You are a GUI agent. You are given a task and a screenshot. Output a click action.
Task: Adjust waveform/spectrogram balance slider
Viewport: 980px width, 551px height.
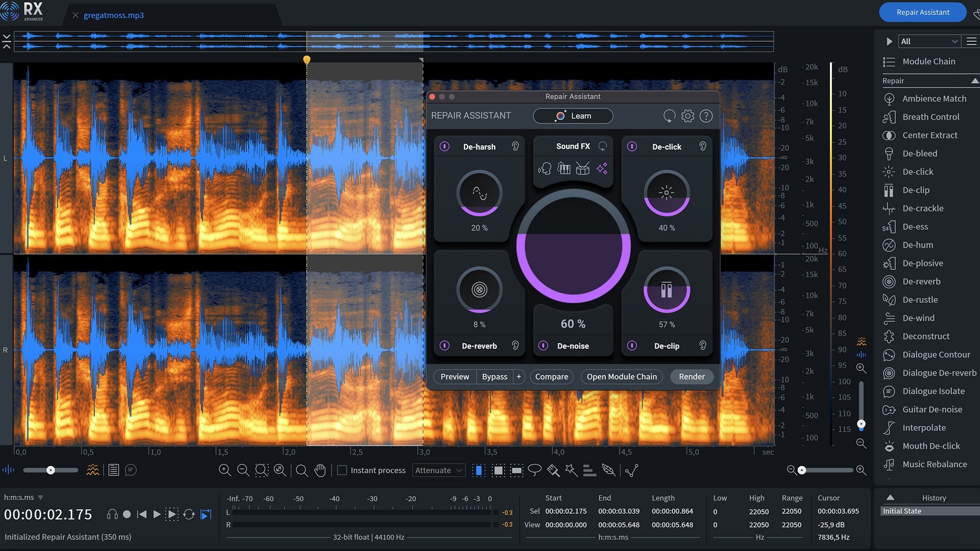pyautogui.click(x=51, y=470)
